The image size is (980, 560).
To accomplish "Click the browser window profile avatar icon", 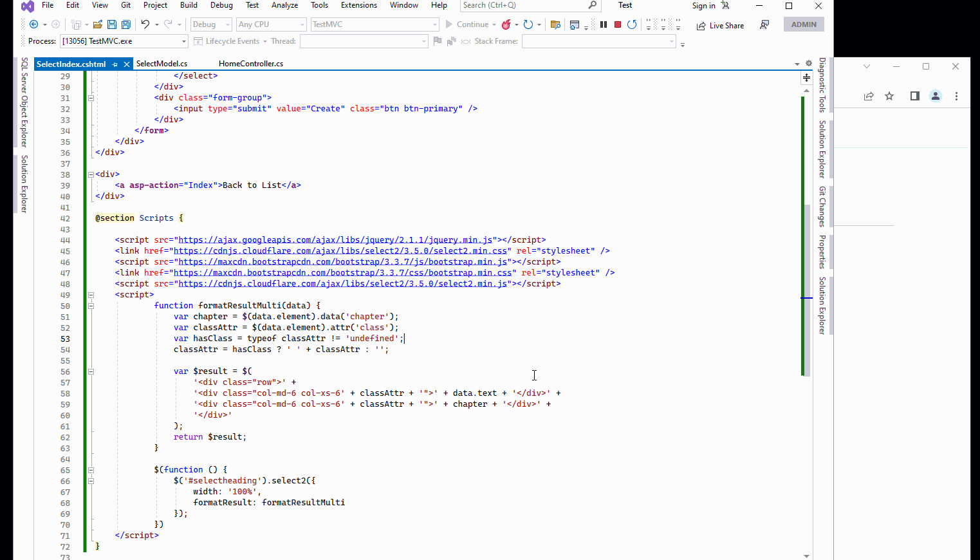I will click(x=936, y=96).
